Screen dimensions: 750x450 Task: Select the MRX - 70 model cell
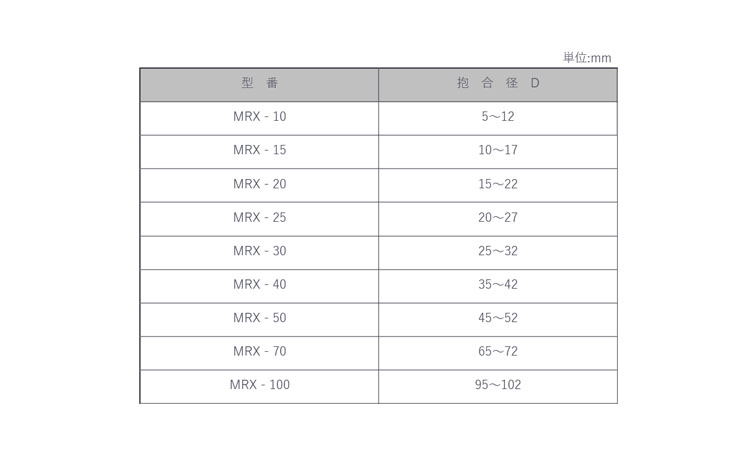click(x=259, y=351)
